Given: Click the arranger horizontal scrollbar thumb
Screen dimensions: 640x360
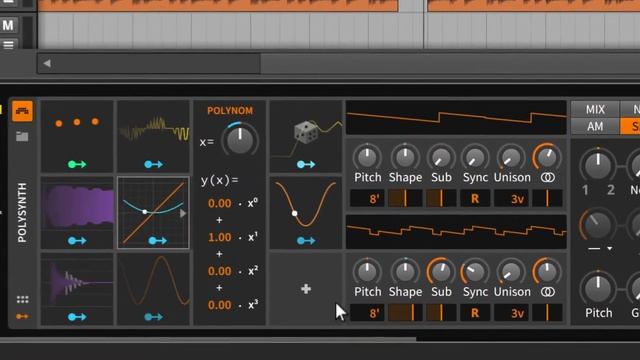Looking at the screenshot, I should 149,63.
